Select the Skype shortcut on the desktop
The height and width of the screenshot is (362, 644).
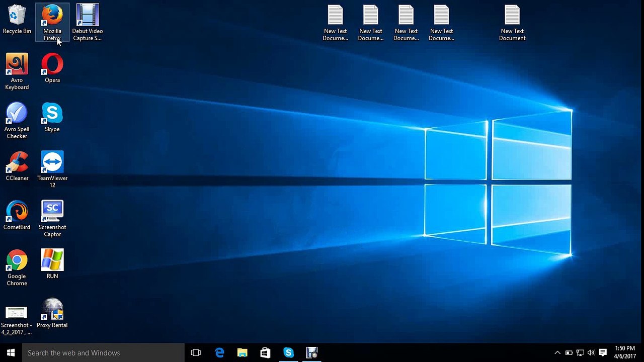tap(52, 117)
